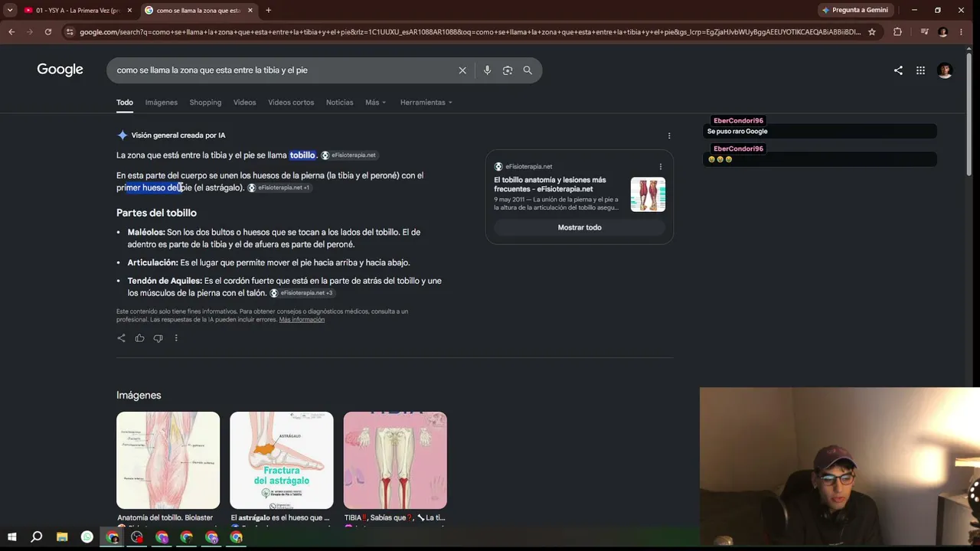The image size is (980, 551).
Task: Open the eFisioterapia.net +3 sources chip
Action: (302, 293)
